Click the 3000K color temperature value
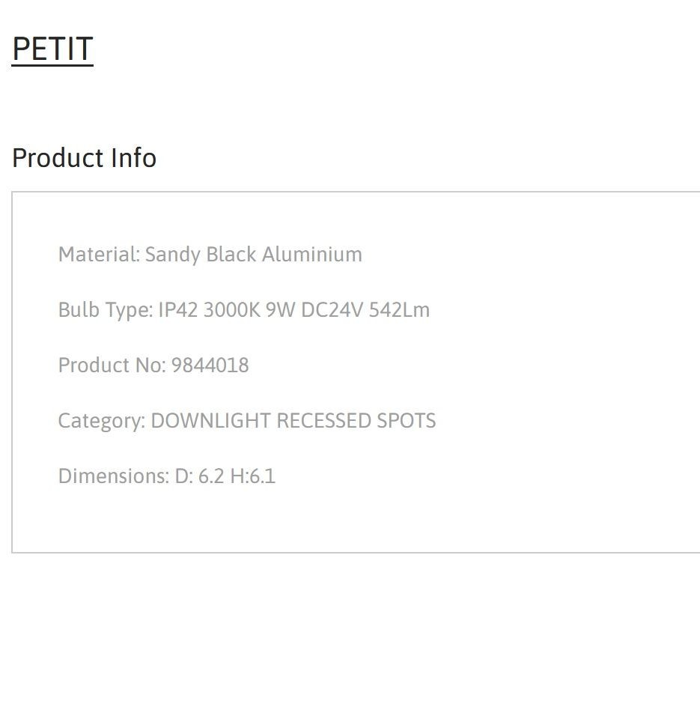The height and width of the screenshot is (728, 700). 232,309
